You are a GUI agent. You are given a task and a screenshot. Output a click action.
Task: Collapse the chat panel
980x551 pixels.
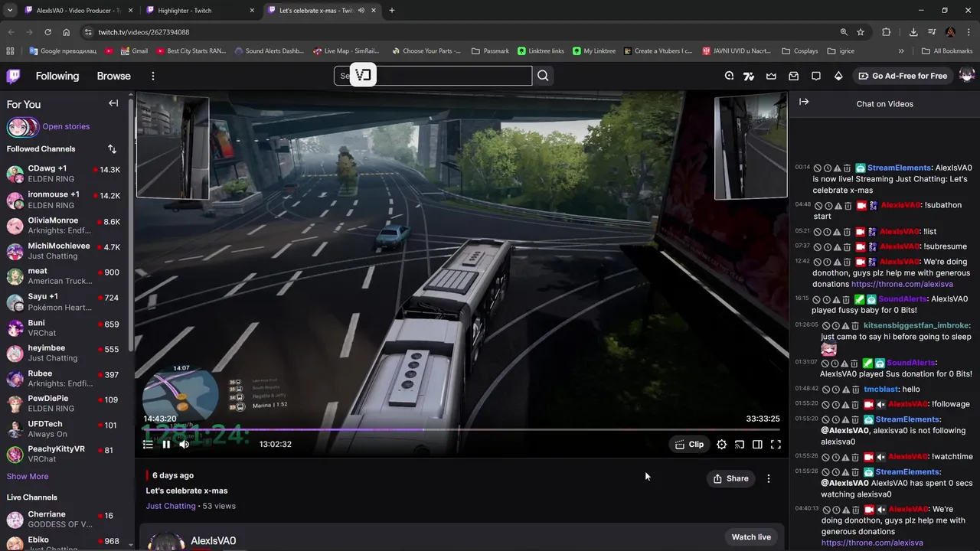pos(804,102)
